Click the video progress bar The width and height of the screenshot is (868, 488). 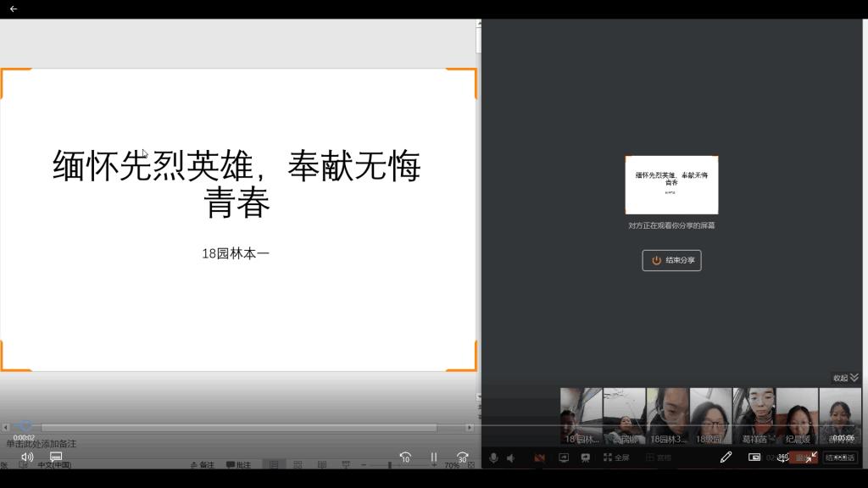[237, 426]
